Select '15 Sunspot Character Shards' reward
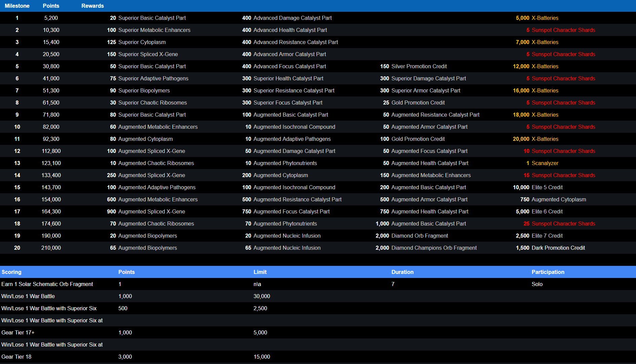This screenshot has width=636, height=364. 559,175
